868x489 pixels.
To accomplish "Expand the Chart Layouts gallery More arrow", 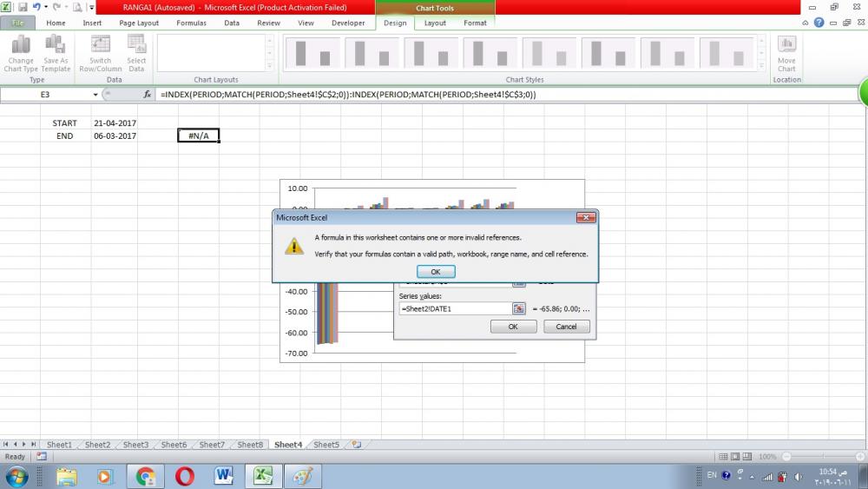I will (x=270, y=66).
